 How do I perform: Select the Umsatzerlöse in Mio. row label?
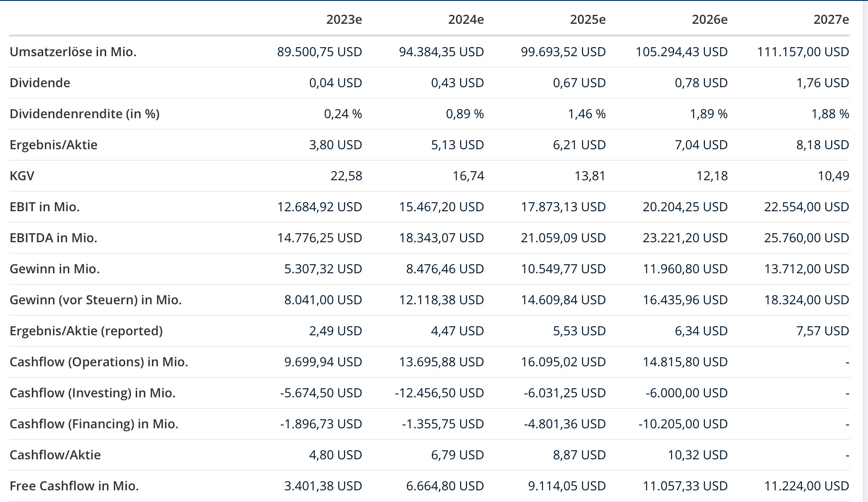click(x=73, y=52)
